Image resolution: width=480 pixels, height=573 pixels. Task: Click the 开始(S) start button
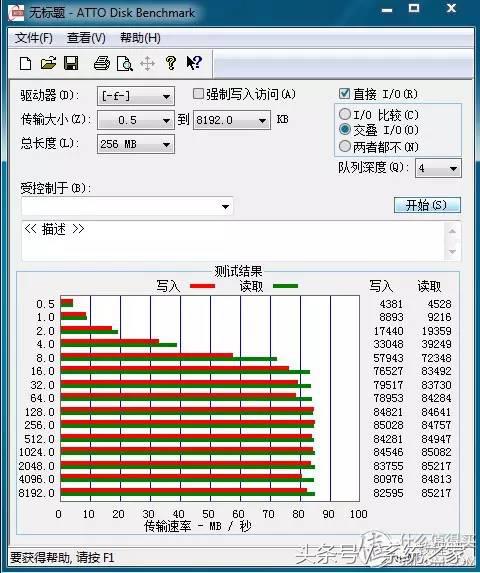(x=427, y=205)
